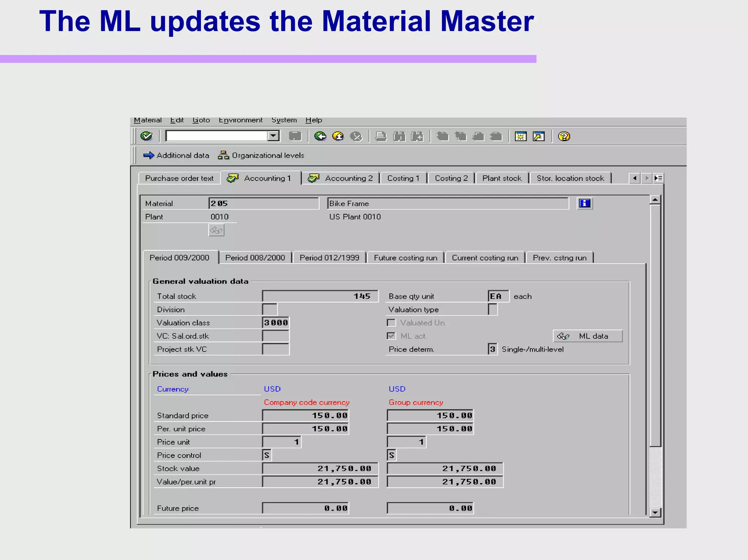Switch to the Purchase order text tab

click(x=179, y=178)
